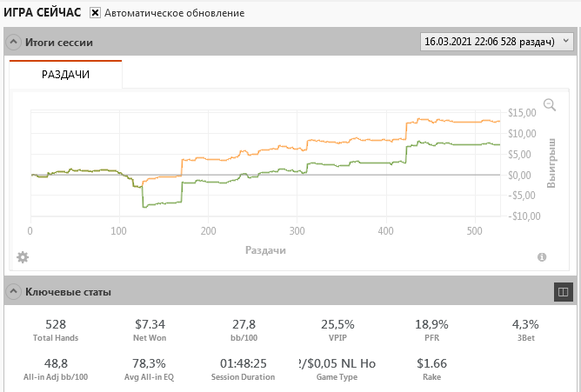Click the stats column layout icon
Screen dimensions: 581x392
[562, 292]
